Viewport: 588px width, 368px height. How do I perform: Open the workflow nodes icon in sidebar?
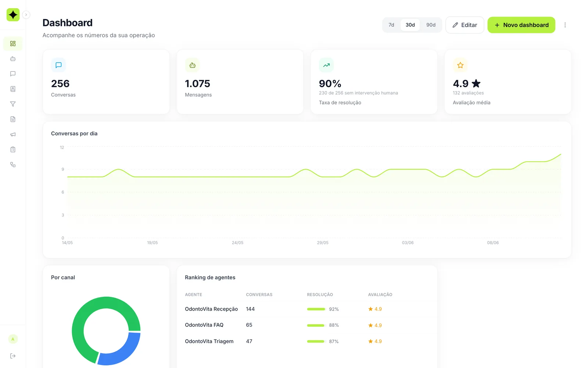coord(13,164)
